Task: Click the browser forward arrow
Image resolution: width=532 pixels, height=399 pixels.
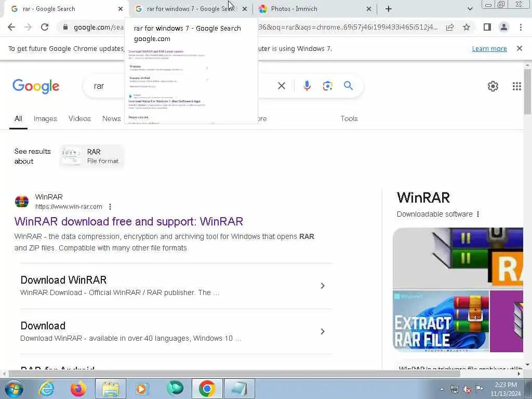Action: coord(28,27)
